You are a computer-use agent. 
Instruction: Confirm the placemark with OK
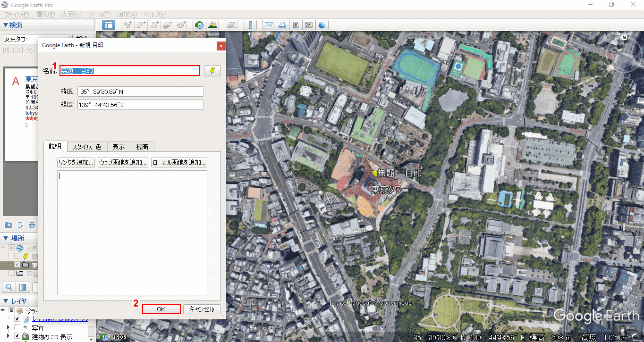coord(161,309)
